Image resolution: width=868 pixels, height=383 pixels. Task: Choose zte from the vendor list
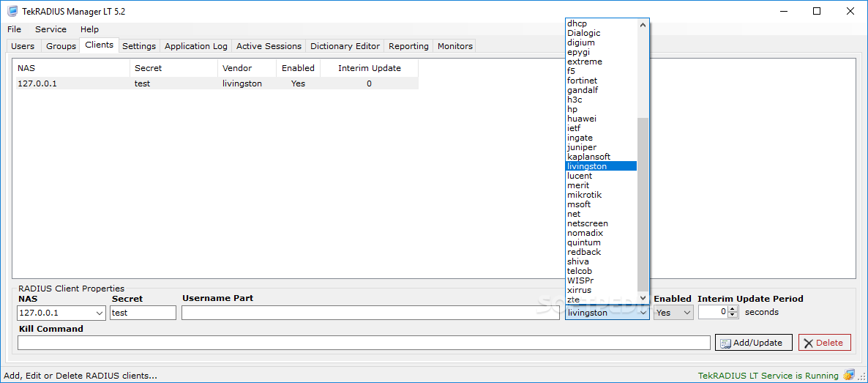[601, 300]
